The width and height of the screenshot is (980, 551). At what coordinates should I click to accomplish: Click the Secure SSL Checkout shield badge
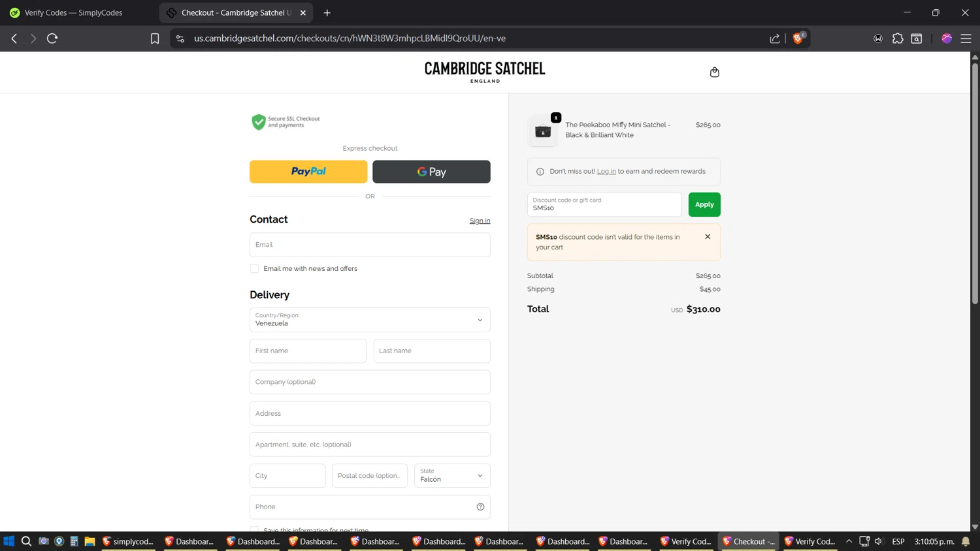point(286,122)
